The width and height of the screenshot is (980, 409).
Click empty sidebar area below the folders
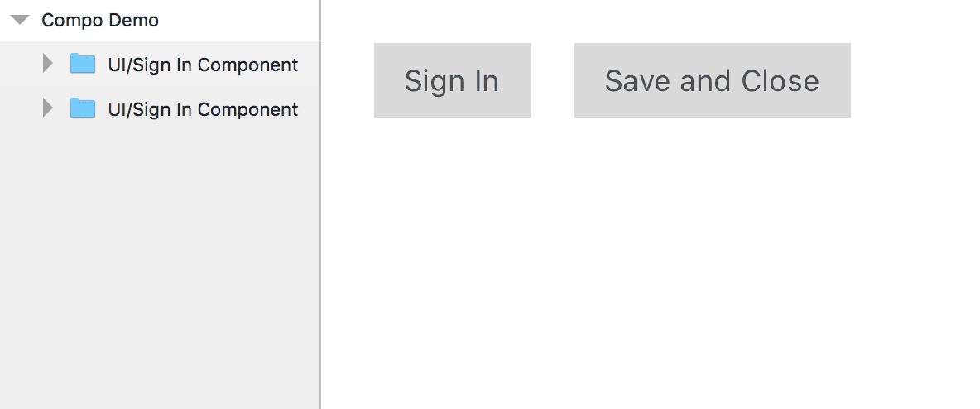coord(160,269)
